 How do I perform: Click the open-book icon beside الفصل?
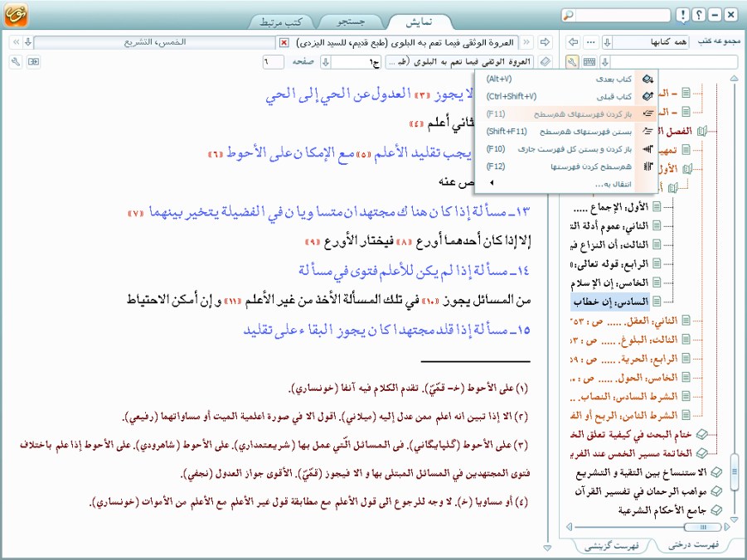point(701,131)
